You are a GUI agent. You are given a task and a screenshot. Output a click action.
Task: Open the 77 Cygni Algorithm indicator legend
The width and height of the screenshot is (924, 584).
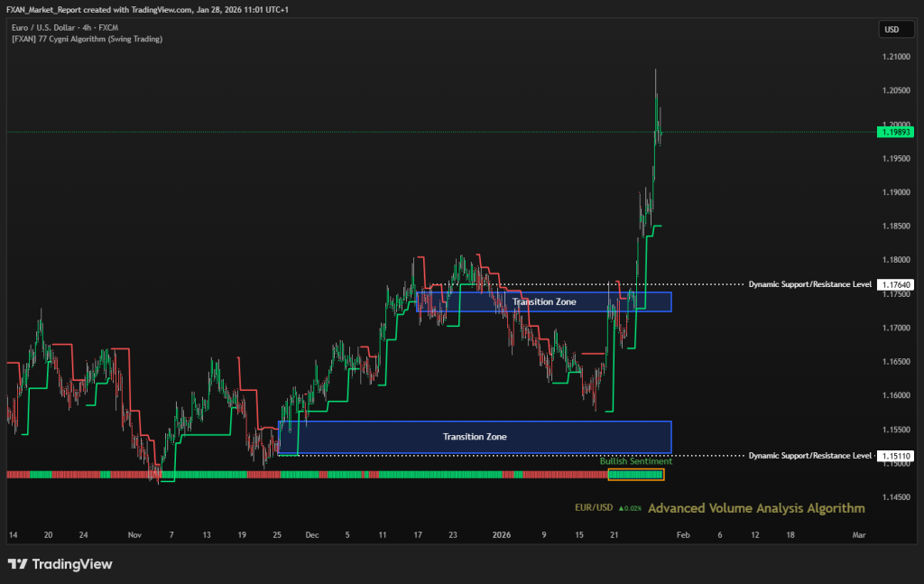click(x=88, y=39)
